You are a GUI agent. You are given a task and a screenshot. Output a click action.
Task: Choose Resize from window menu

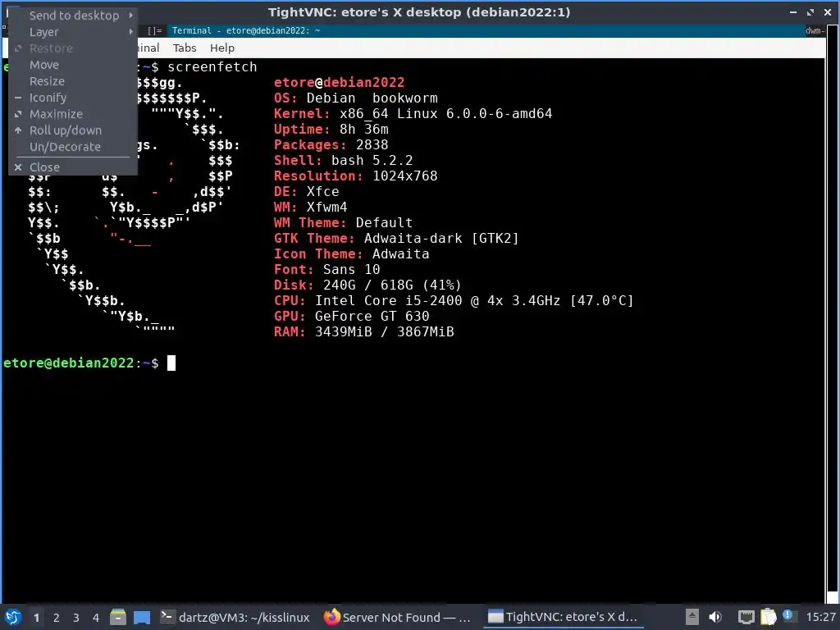click(x=73, y=81)
